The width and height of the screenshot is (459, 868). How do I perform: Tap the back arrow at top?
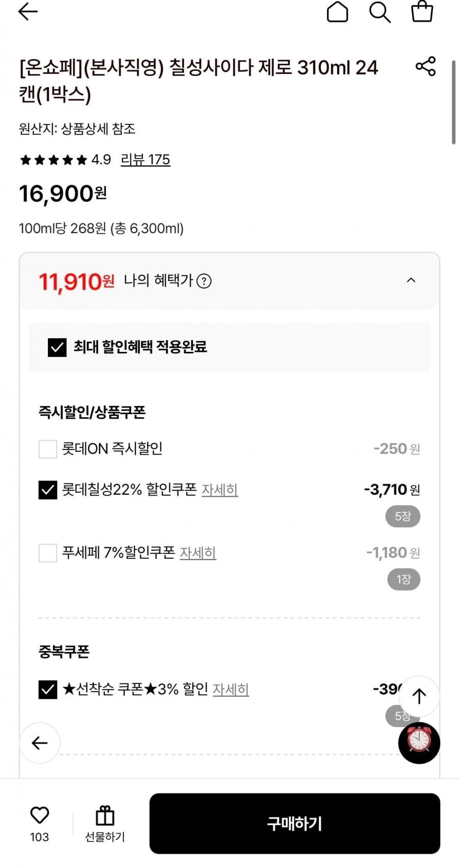point(28,12)
